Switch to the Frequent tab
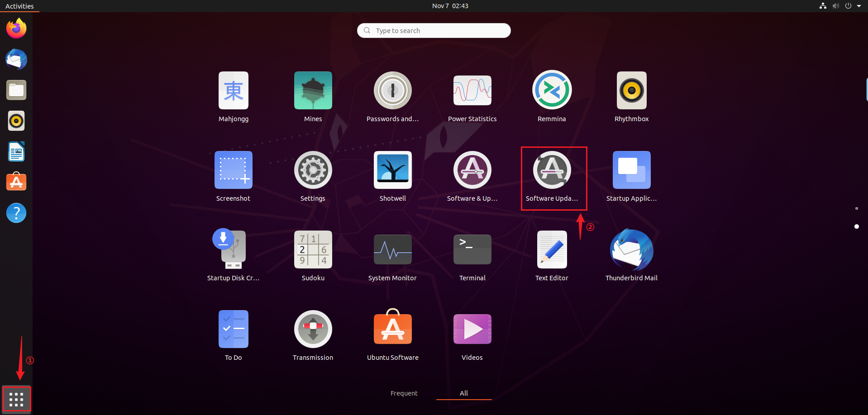The height and width of the screenshot is (415, 868). (x=404, y=393)
